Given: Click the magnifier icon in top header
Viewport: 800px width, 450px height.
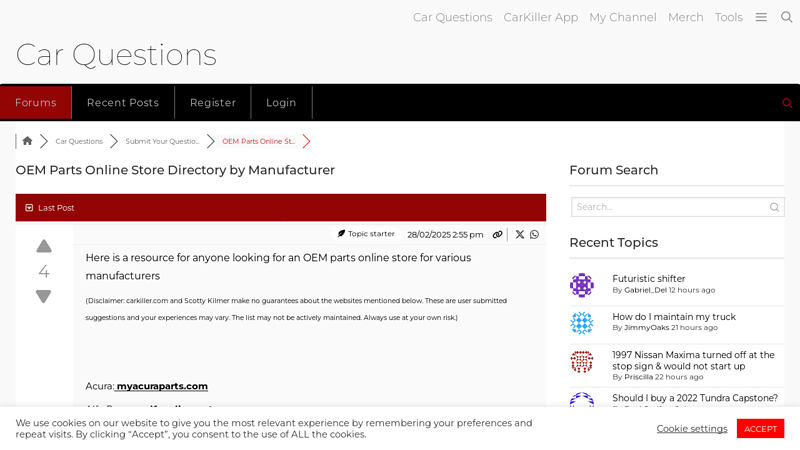Looking at the screenshot, I should coord(787,17).
